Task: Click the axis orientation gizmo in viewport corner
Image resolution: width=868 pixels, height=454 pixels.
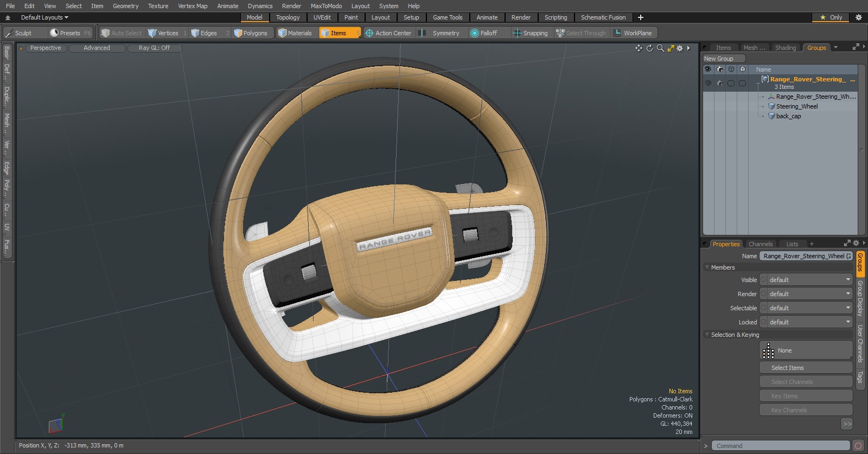Action: coord(56,424)
